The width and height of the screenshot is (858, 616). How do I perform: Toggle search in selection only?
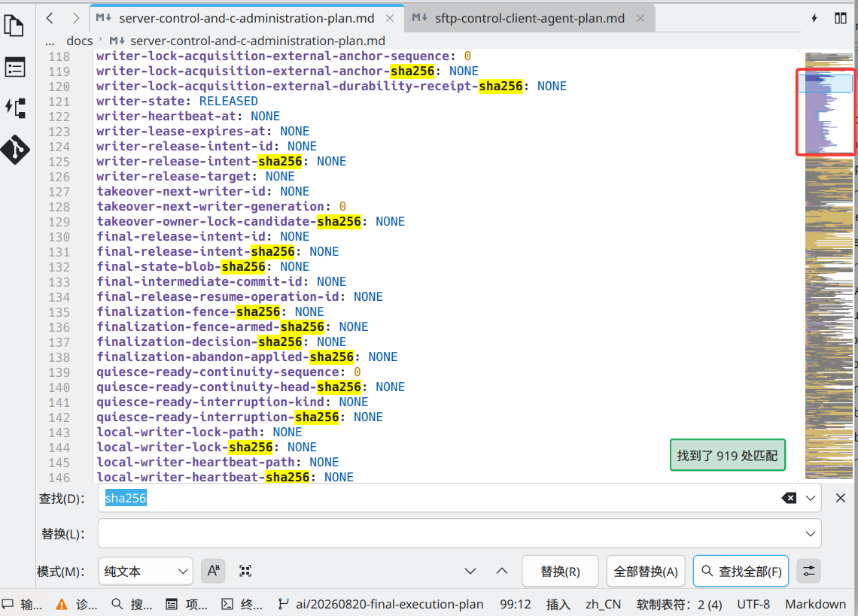(245, 571)
